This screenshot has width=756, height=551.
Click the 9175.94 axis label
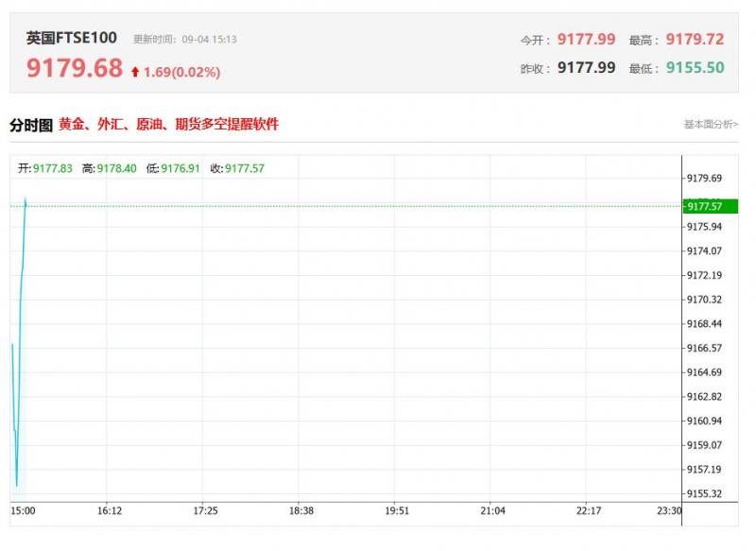point(704,227)
